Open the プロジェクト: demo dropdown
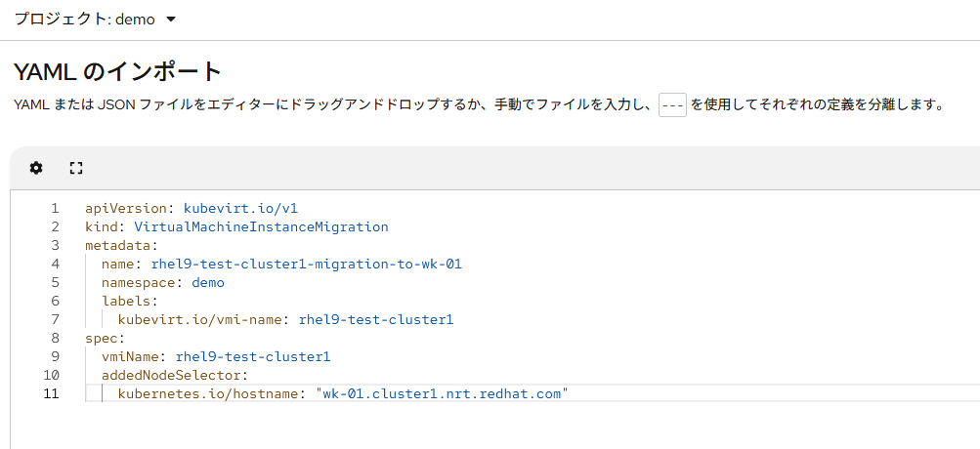This screenshot has width=980, height=449. tap(95, 20)
